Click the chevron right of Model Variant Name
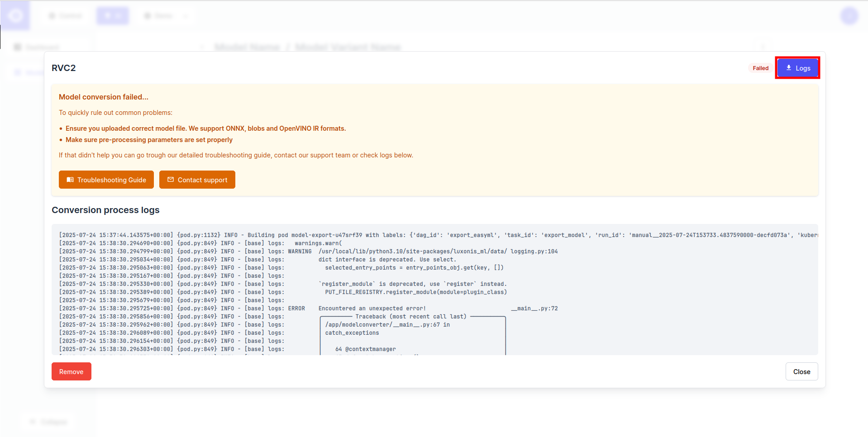This screenshot has width=868, height=437. (763, 47)
